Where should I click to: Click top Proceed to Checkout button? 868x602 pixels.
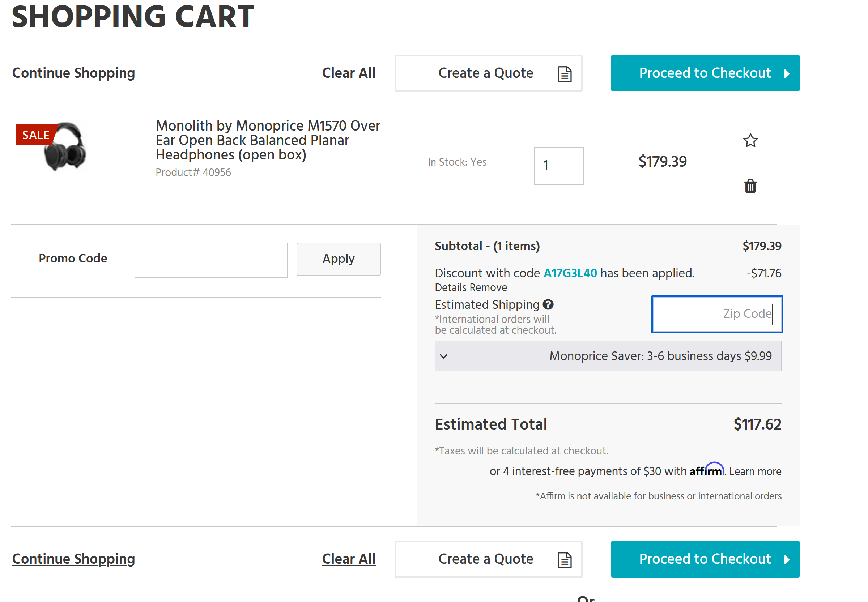coord(705,73)
